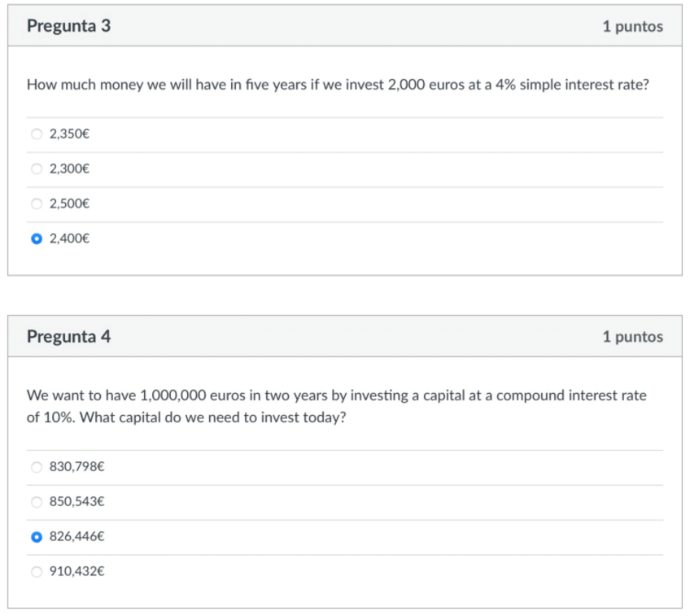
Task: Click the Pregunta 4 heading
Action: coord(68,336)
